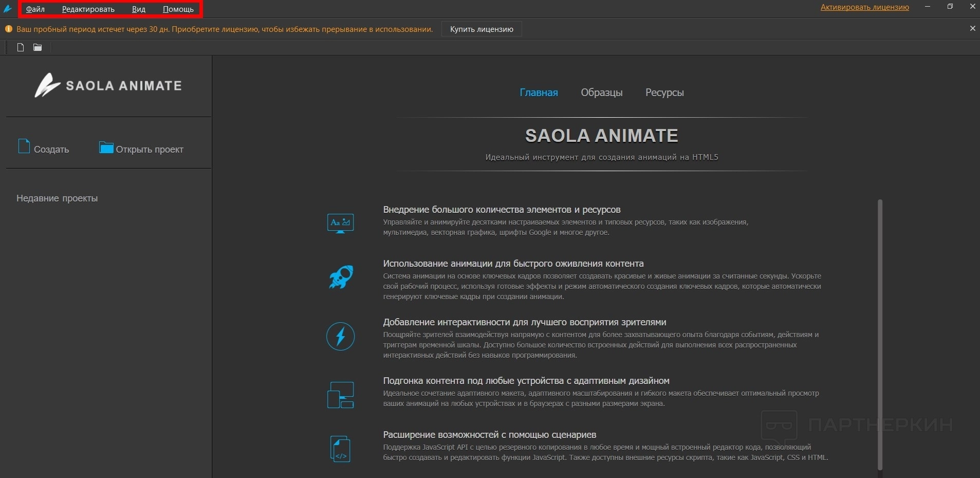980x478 pixels.
Task: Click the blue page icon beside Создать
Action: (x=24, y=146)
